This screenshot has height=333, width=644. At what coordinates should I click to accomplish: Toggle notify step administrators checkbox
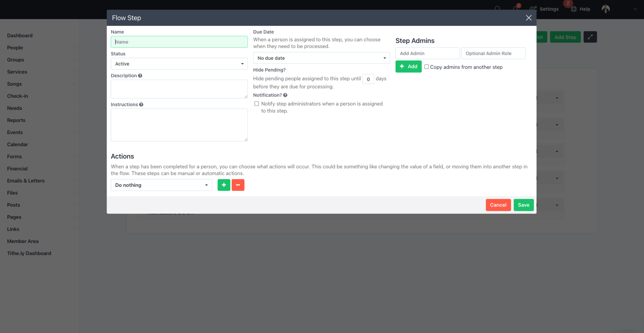257,104
